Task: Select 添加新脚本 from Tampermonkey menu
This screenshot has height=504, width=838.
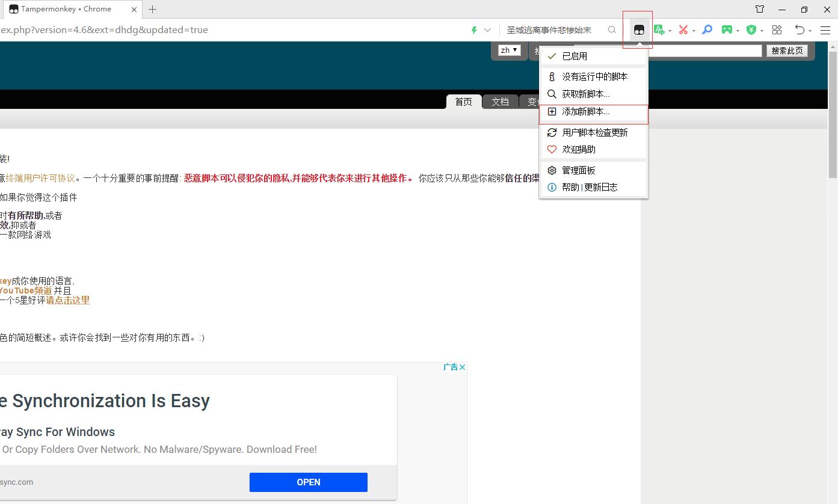Action: [x=585, y=112]
